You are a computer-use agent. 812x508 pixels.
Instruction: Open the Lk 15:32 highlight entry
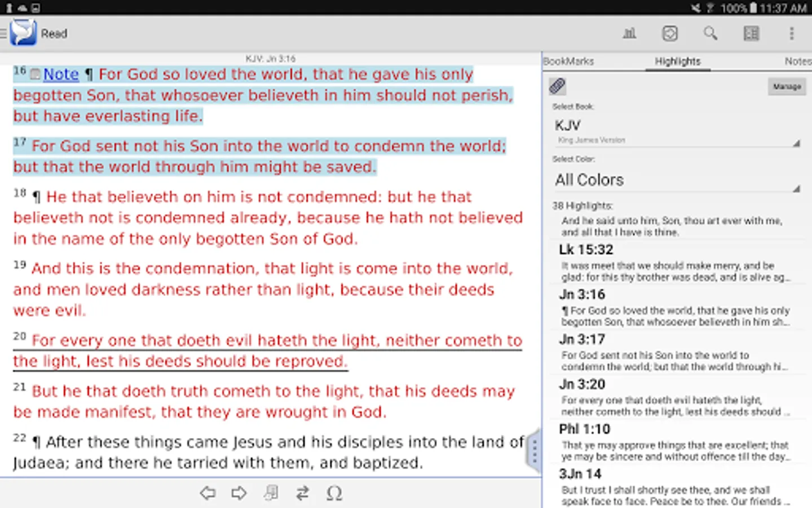(677, 262)
